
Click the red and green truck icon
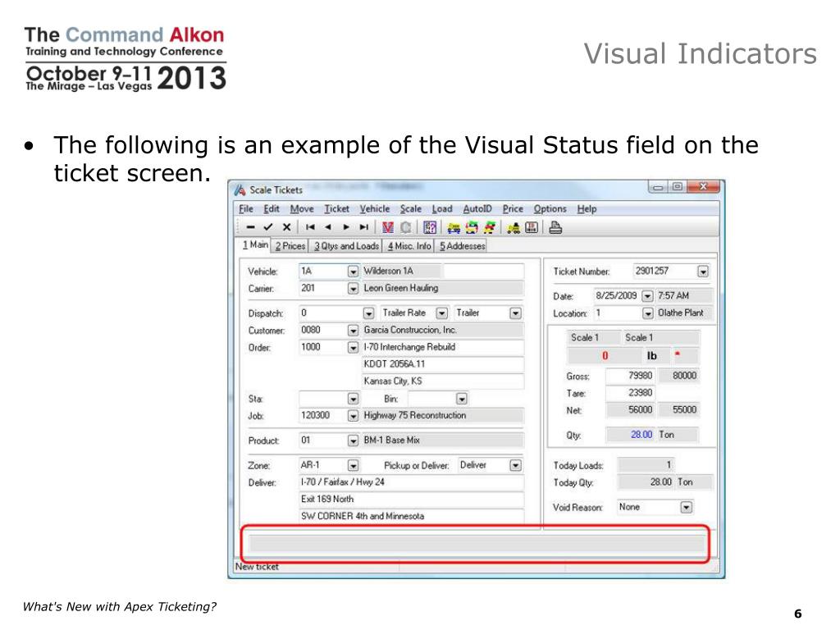[x=489, y=228]
